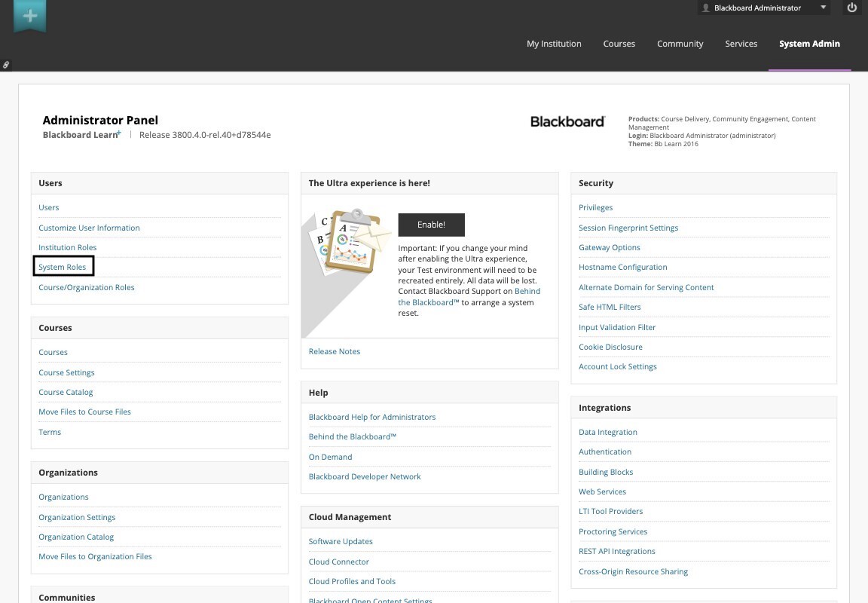
Task: Open the Users link under Users panel
Action: coord(49,207)
